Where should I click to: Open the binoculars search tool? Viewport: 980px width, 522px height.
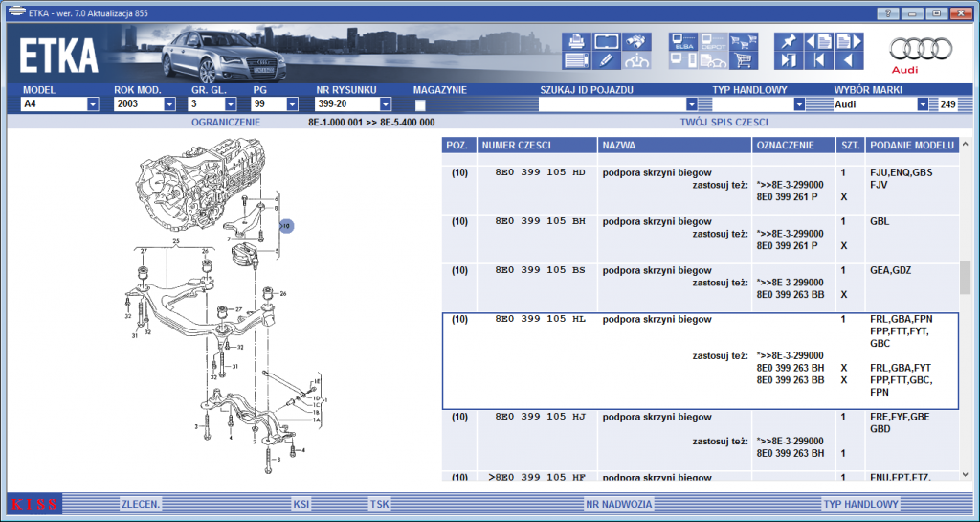click(x=636, y=42)
